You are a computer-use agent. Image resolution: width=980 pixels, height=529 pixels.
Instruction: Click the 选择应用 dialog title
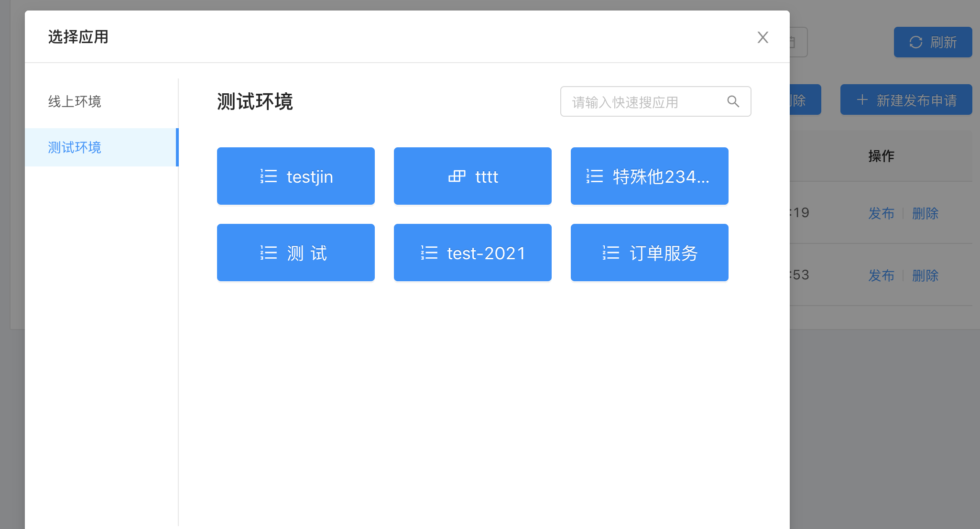pos(78,37)
